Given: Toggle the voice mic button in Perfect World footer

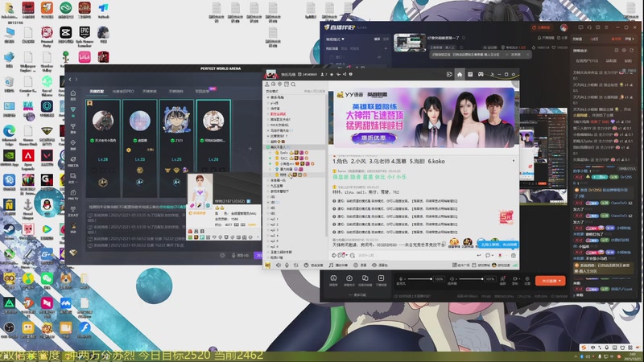Looking at the screenshot, I should click(240, 255).
